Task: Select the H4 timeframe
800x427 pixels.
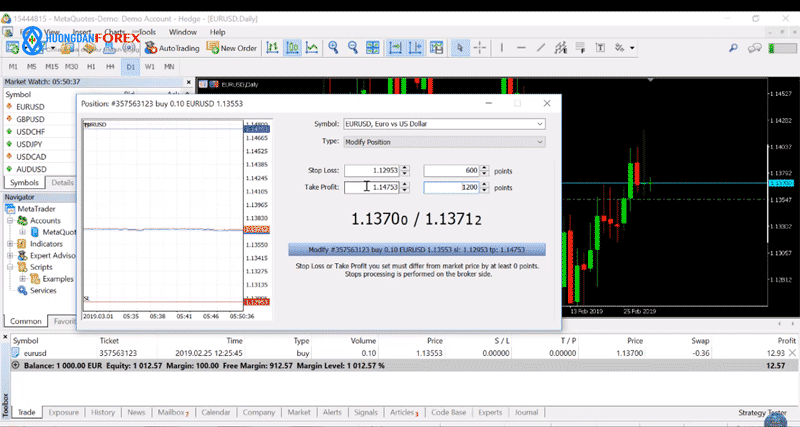Action: 110,66
